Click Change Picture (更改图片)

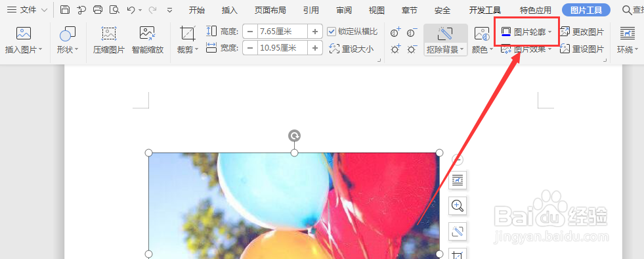(582, 32)
